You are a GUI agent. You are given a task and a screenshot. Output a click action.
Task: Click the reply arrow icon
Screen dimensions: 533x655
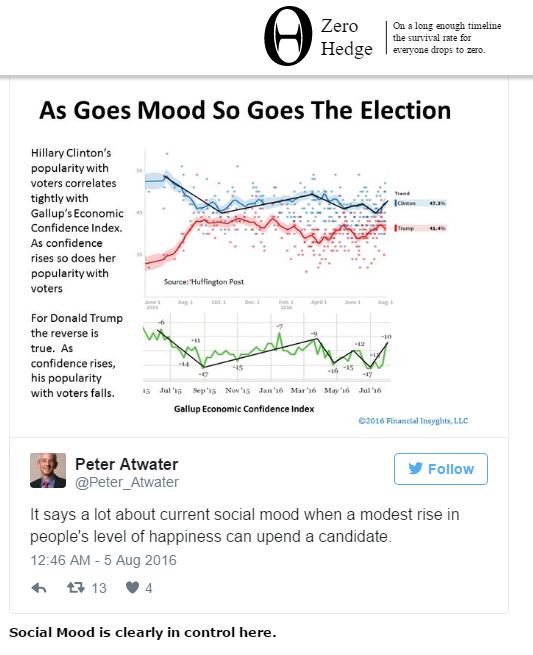point(39,588)
